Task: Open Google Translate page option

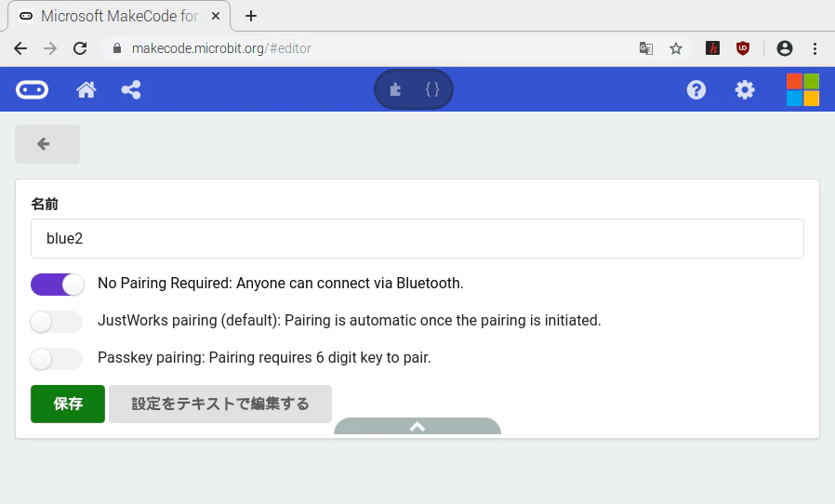Action: pyautogui.click(x=646, y=48)
